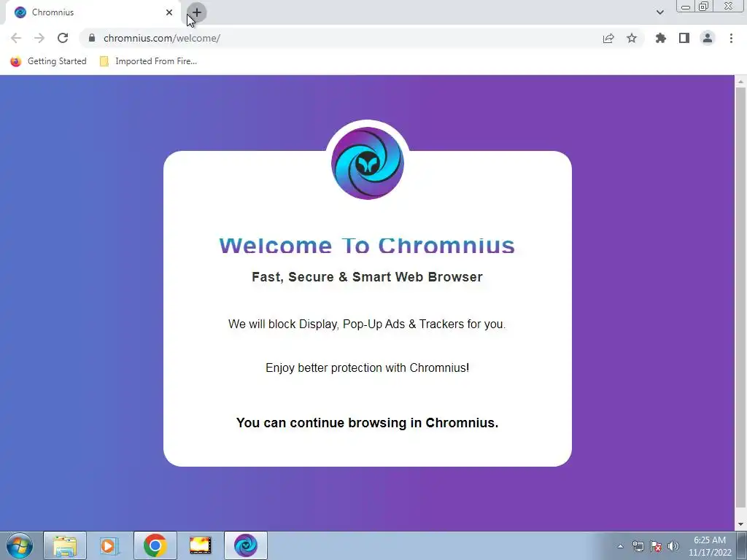Open the network status tray icon

tap(638, 546)
